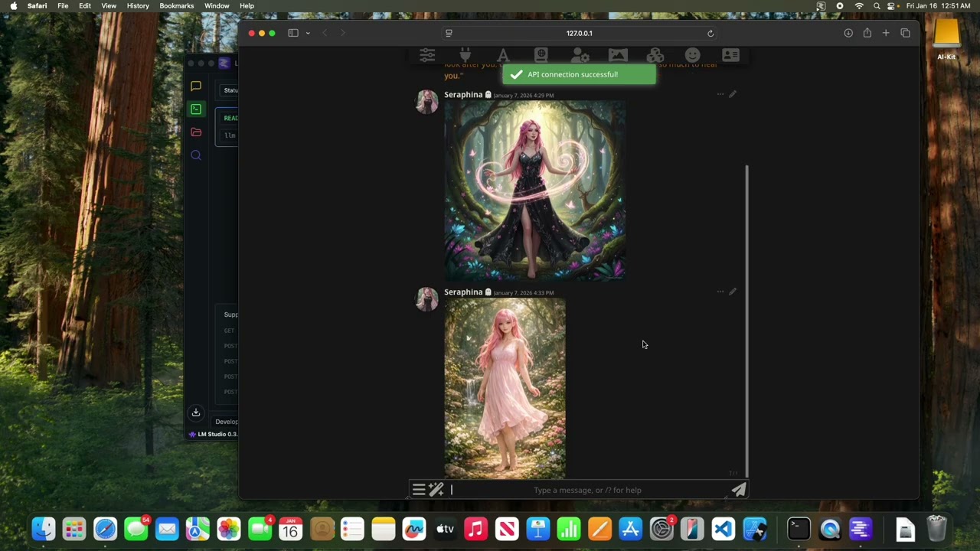Open System Settings from the Dock
This screenshot has width=980, height=551.
click(x=661, y=529)
